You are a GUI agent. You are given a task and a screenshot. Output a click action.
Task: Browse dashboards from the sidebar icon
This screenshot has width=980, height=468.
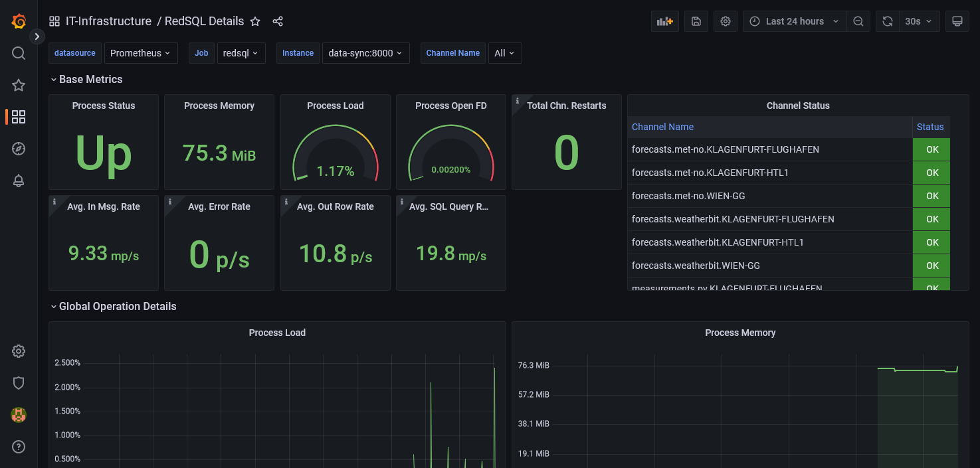point(18,117)
